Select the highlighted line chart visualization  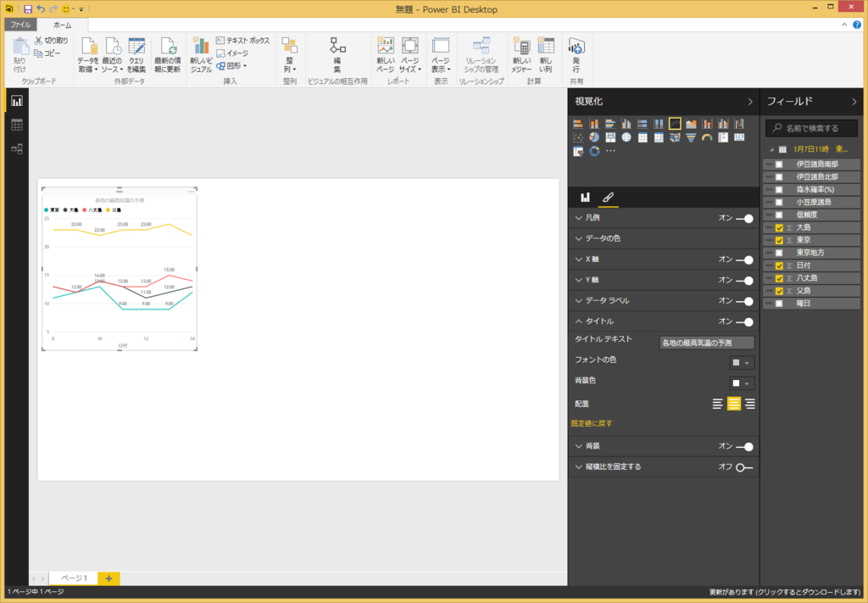(x=675, y=124)
